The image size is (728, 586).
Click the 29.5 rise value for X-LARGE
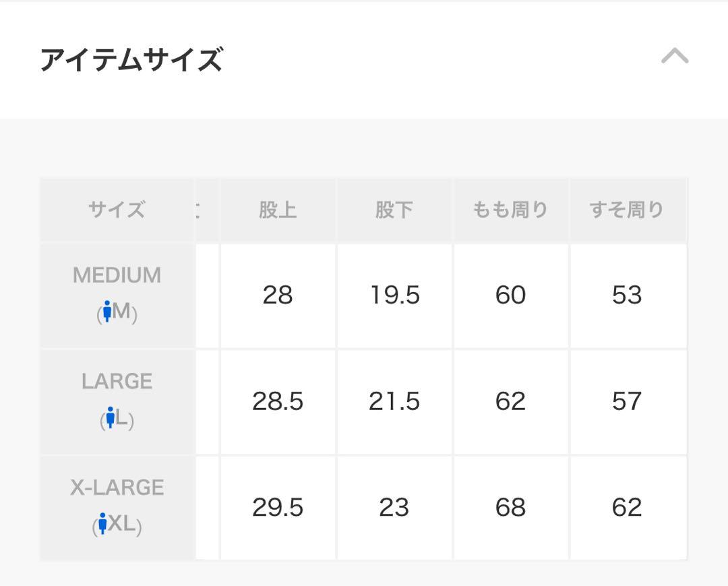[278, 508]
